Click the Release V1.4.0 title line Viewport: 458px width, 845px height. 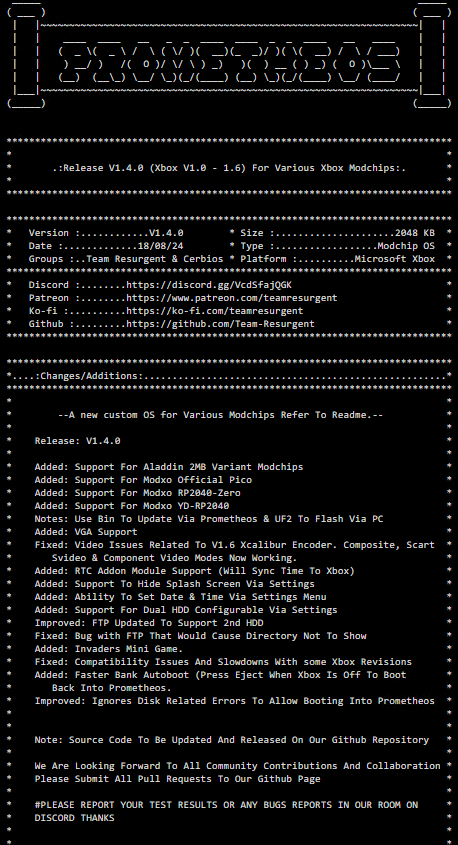tap(230, 168)
